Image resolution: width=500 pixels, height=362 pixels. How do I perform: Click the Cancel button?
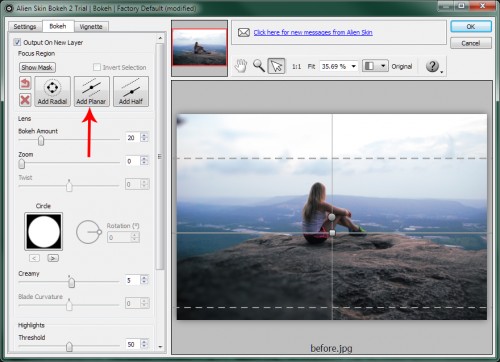point(471,43)
